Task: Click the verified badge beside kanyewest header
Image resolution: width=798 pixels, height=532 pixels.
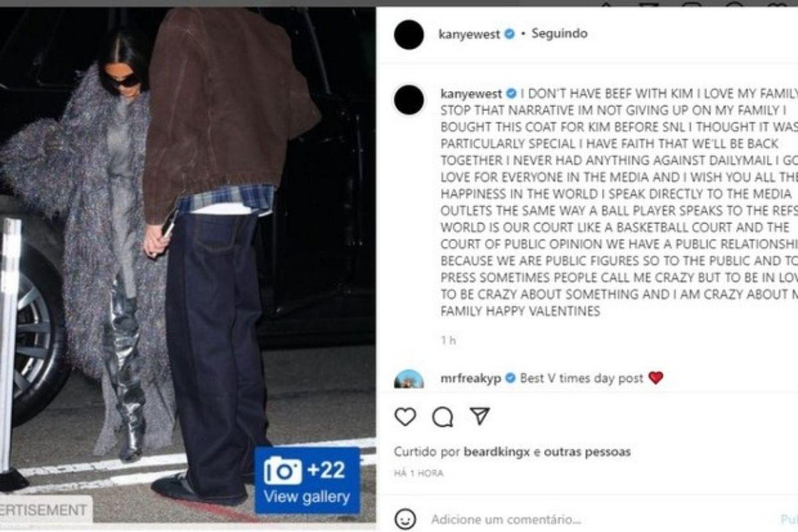Action: (x=509, y=34)
